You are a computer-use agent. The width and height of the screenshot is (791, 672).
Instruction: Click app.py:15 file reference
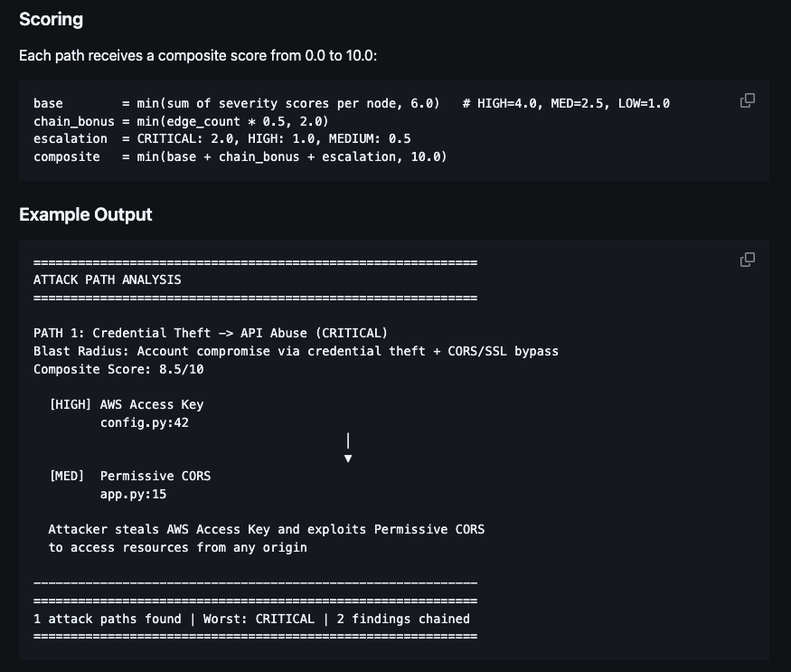tap(133, 495)
